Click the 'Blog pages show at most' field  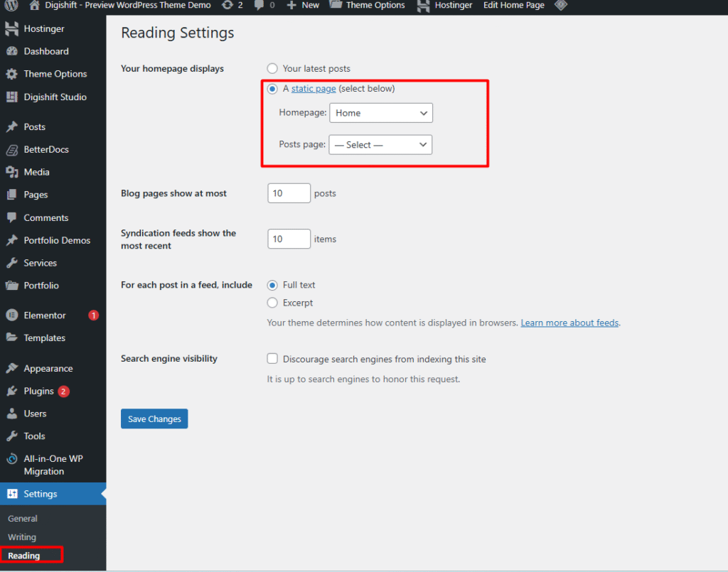[x=289, y=193]
